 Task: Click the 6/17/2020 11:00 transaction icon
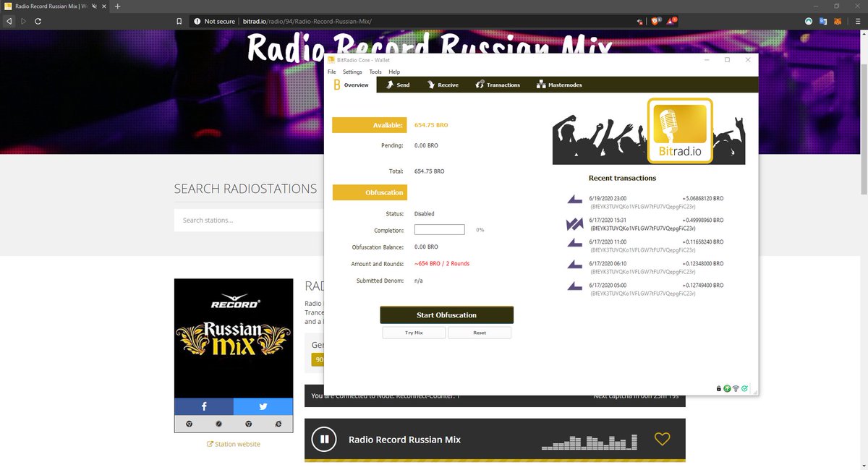(575, 244)
